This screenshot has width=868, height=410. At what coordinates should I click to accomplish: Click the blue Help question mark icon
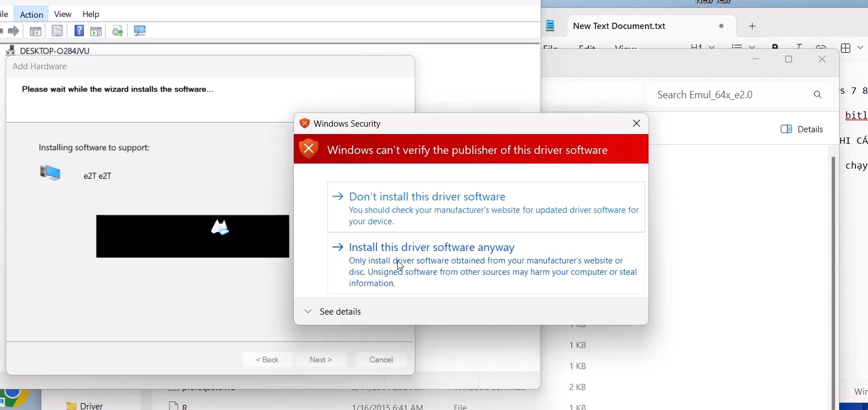pyautogui.click(x=79, y=31)
